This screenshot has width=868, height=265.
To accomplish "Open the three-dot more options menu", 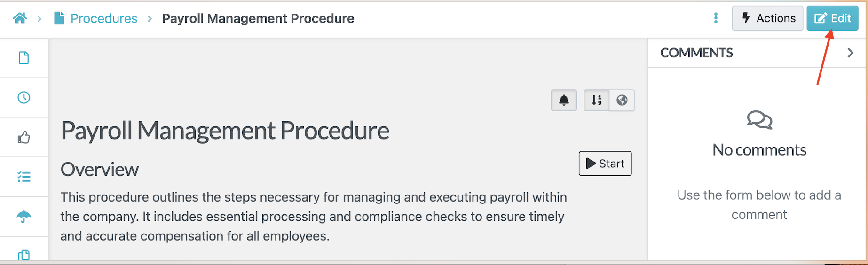I will point(716,18).
